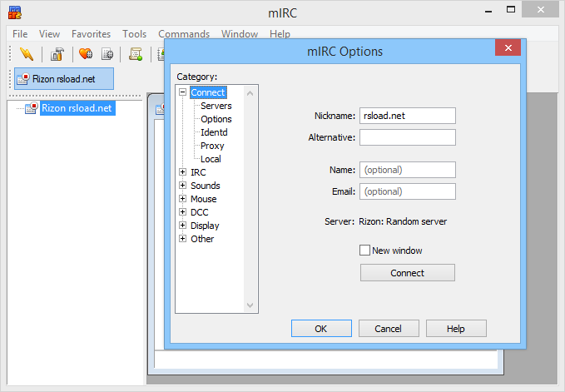Open Favorites via the heart toolbar icon
This screenshot has height=392, width=565.
tap(86, 54)
